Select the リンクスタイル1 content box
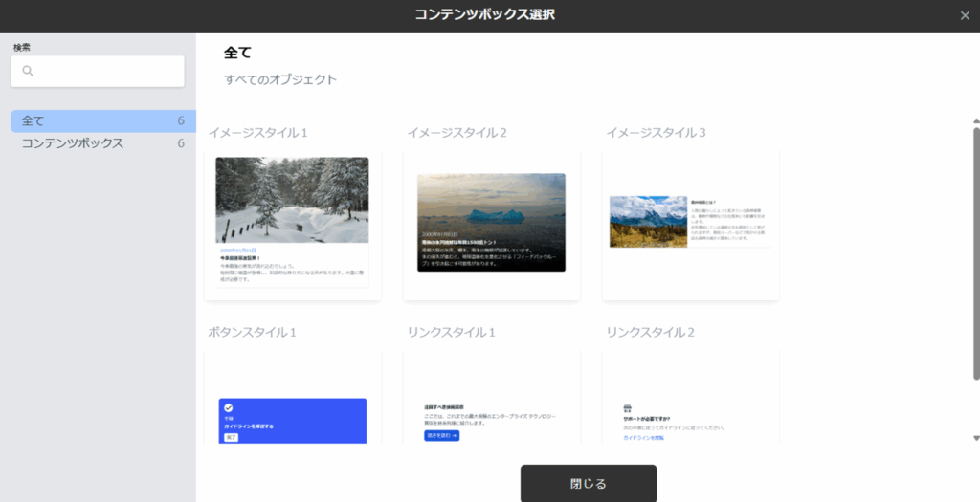Image resolution: width=980 pixels, height=502 pixels. point(491,402)
